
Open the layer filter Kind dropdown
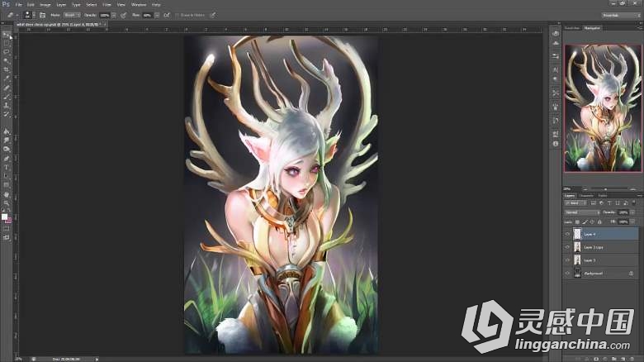(x=576, y=203)
